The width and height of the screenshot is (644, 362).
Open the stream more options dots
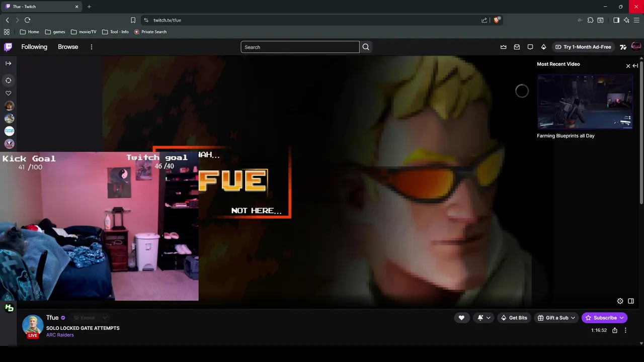[625, 330]
